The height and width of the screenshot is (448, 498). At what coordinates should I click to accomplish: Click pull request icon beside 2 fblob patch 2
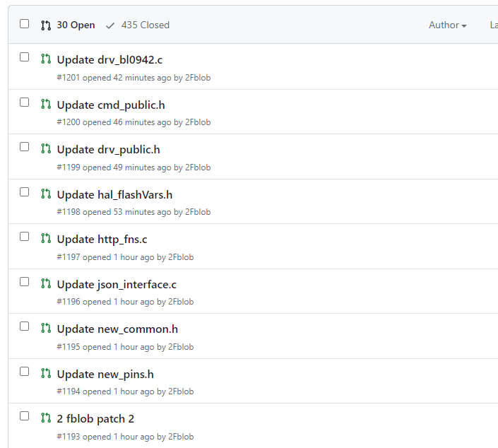click(46, 418)
